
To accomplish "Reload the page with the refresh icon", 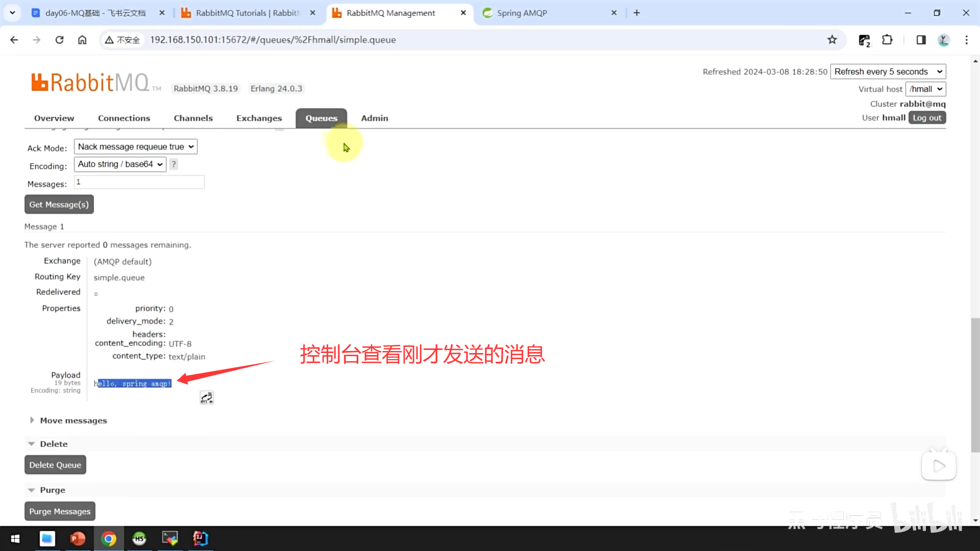I will pos(59,40).
